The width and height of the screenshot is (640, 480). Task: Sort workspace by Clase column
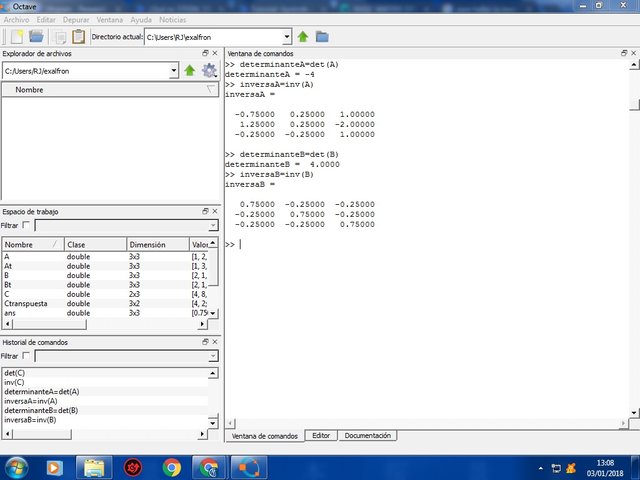(96, 244)
